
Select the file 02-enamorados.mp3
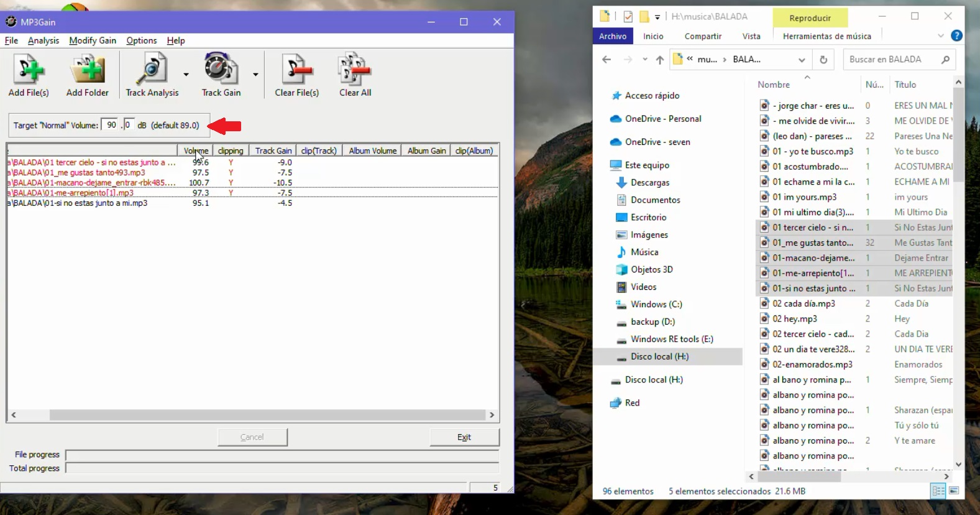point(812,364)
